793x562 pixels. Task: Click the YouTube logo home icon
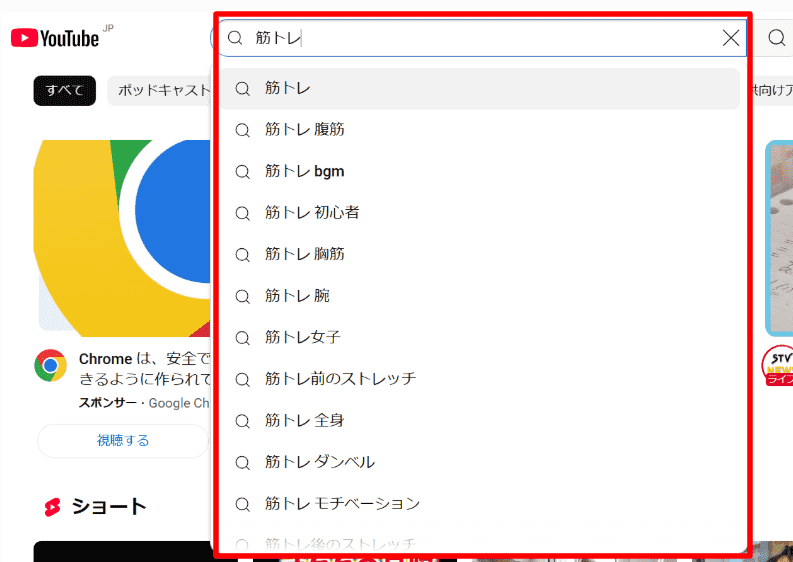point(55,38)
